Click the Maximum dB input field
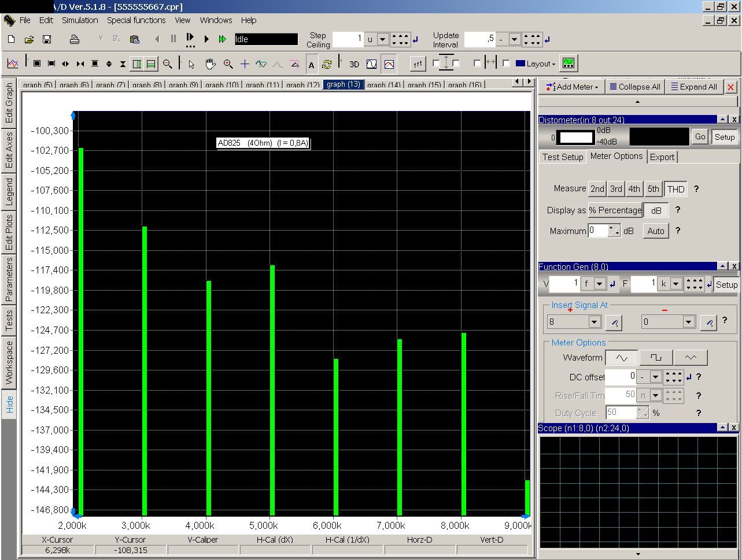The width and height of the screenshot is (742, 560). 599,231
